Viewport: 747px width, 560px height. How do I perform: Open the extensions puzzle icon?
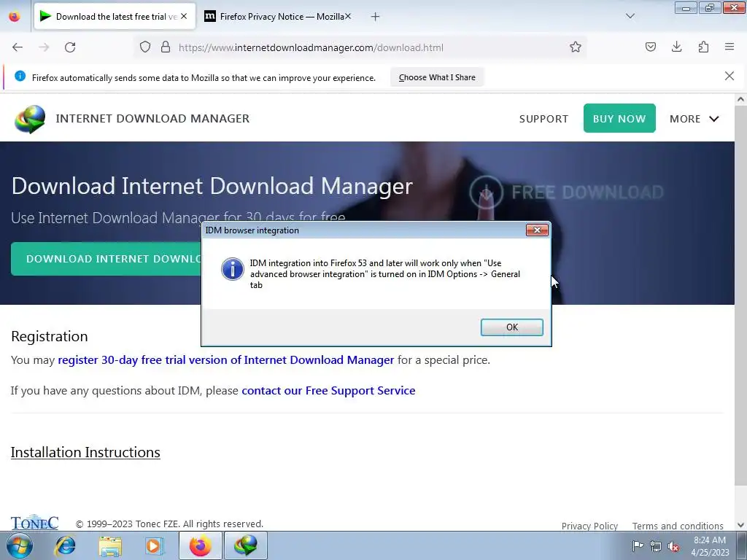click(x=703, y=47)
